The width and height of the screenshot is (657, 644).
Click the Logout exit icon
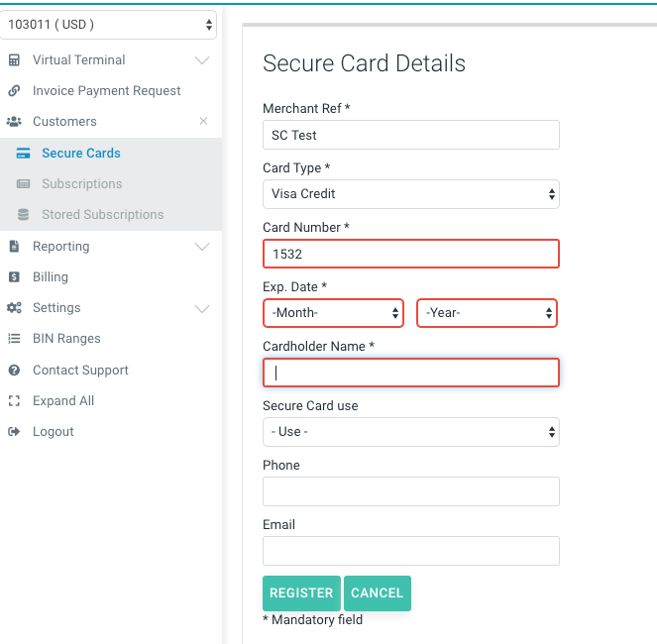(14, 432)
